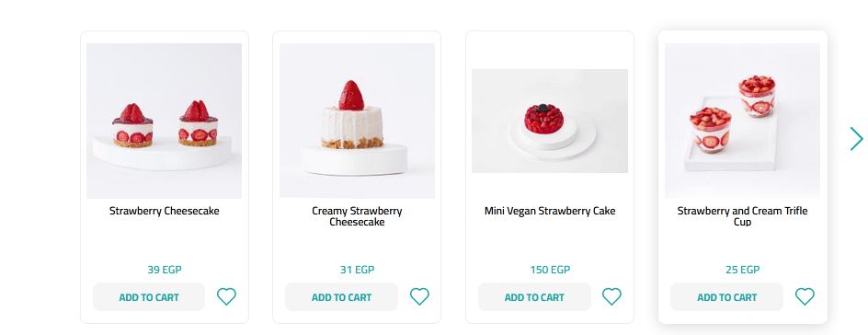This screenshot has width=868, height=335.
Task: Open the Strawberry and Cream Trifle Cup title
Action: tap(742, 216)
